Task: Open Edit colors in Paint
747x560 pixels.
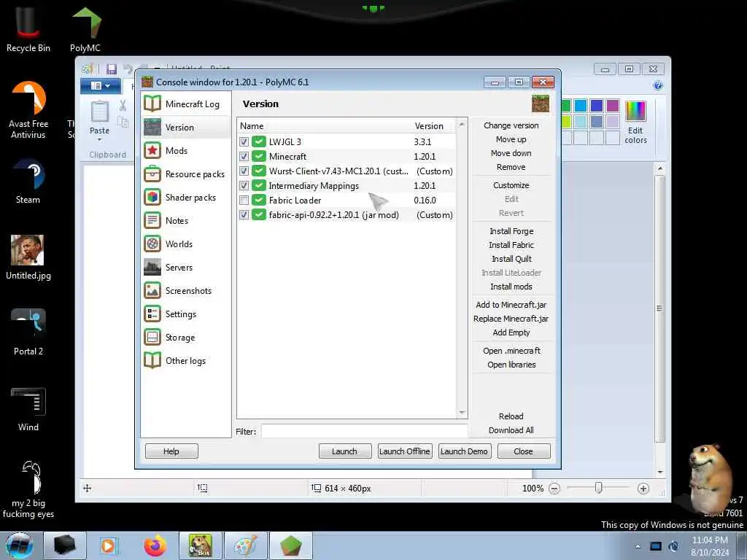Action: click(x=636, y=122)
